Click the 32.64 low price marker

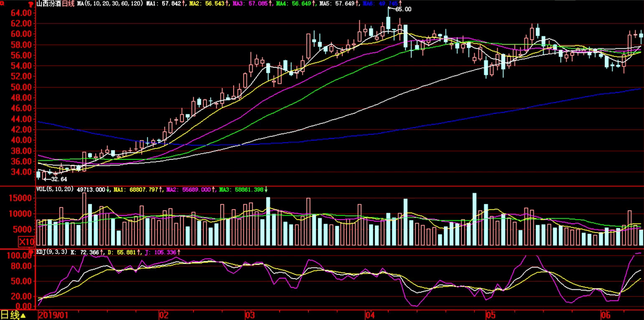pyautogui.click(x=59, y=179)
